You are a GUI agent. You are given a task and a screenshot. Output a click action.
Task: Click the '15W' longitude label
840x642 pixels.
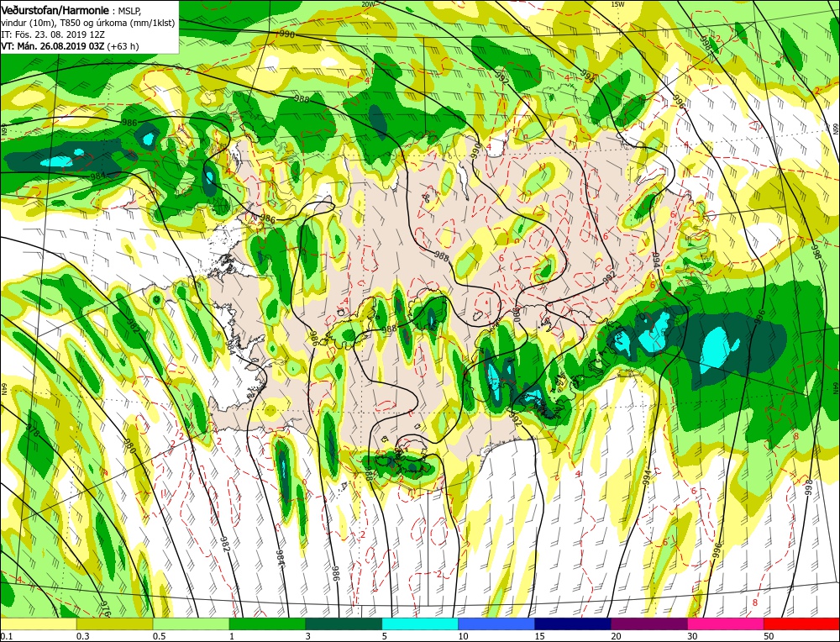point(617,3)
